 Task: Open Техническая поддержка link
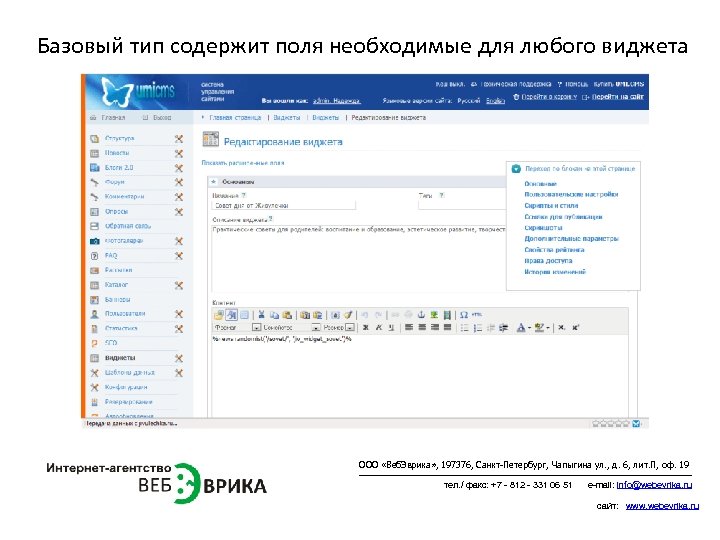coord(516,84)
